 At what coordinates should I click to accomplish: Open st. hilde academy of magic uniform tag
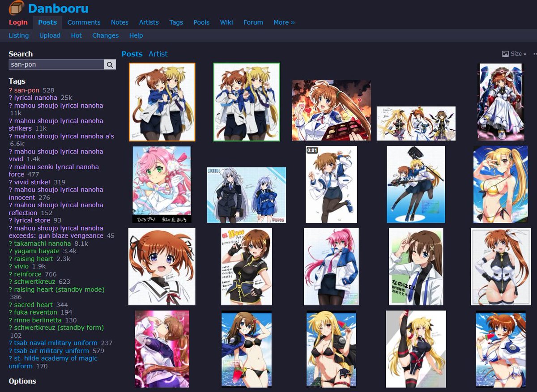pos(53,362)
